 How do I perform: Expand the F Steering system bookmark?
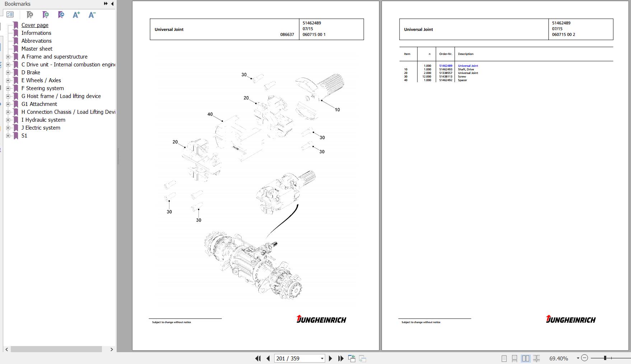click(8, 88)
